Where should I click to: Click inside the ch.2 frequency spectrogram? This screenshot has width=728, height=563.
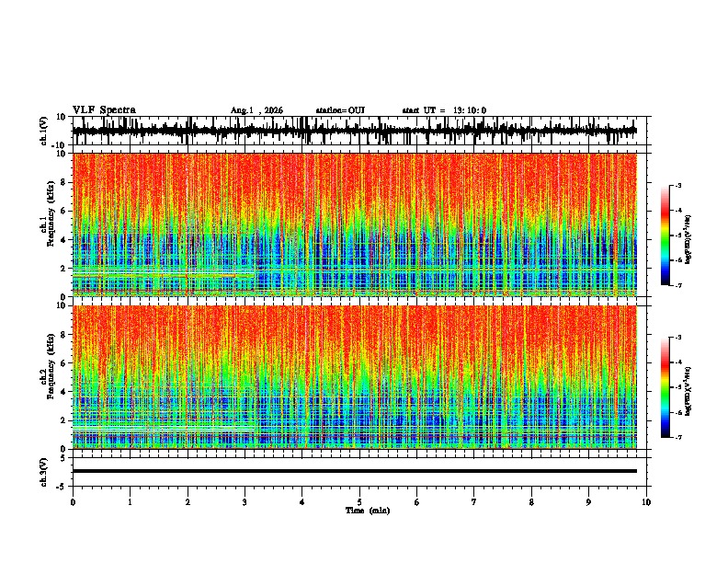coord(354,377)
